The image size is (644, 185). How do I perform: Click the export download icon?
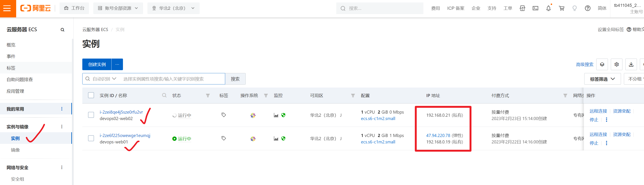tap(631, 64)
